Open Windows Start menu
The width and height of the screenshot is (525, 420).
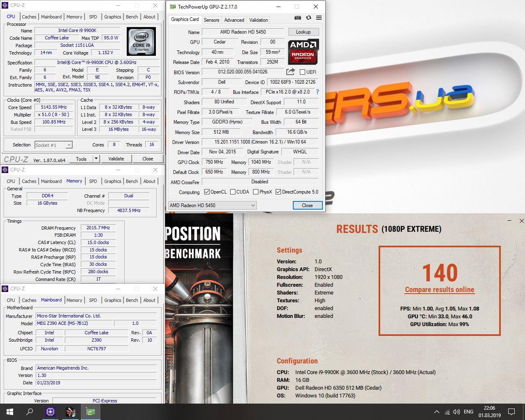point(10,412)
